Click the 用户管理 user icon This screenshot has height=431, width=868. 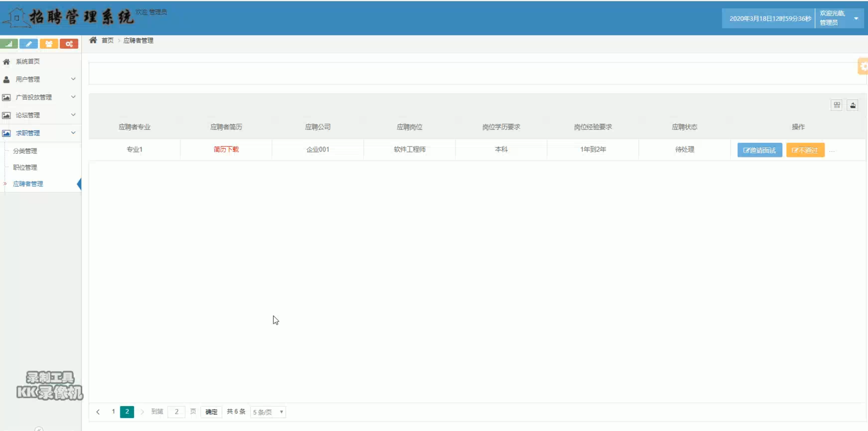click(x=6, y=79)
